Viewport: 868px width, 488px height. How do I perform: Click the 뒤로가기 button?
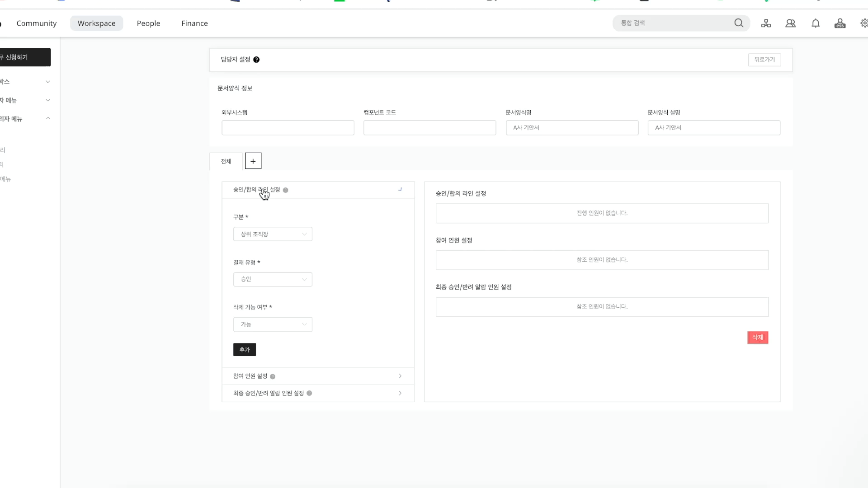pyautogui.click(x=764, y=60)
